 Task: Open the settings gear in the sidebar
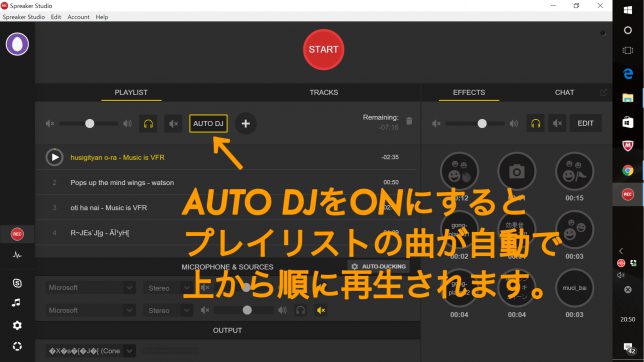pos(17,325)
